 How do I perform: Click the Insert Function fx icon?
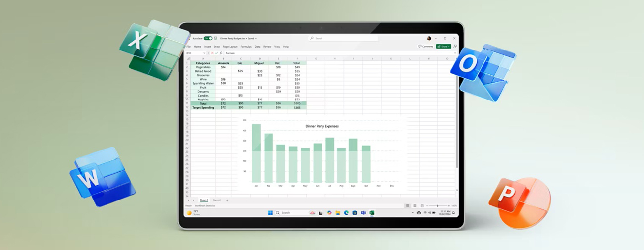click(x=221, y=53)
